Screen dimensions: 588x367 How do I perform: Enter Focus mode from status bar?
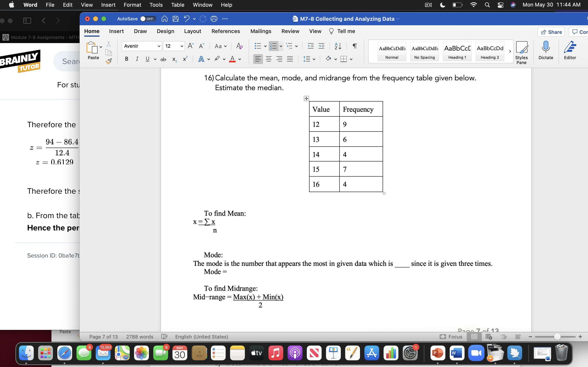point(451,337)
